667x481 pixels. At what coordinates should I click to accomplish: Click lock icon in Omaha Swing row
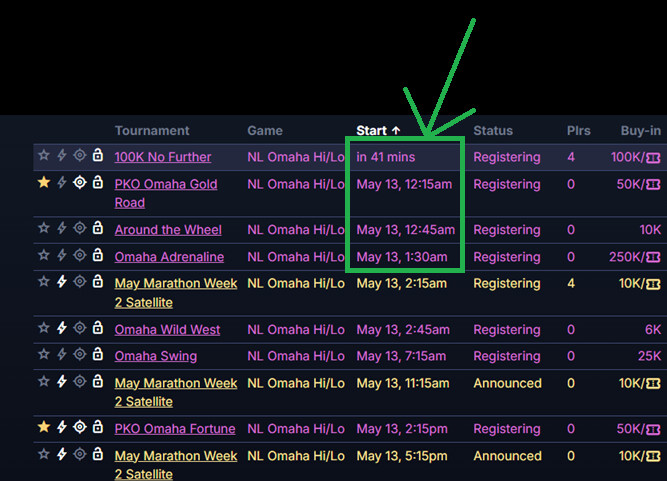(98, 354)
